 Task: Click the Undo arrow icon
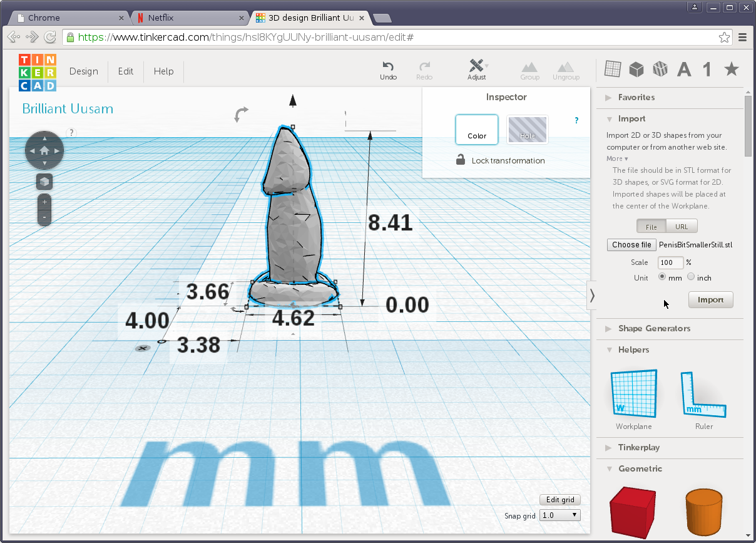click(x=388, y=66)
